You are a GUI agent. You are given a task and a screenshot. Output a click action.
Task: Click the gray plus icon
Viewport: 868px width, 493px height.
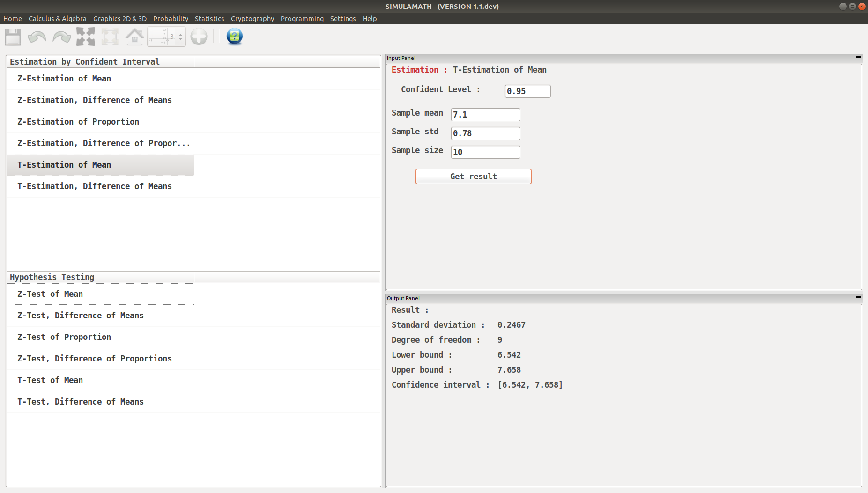199,37
